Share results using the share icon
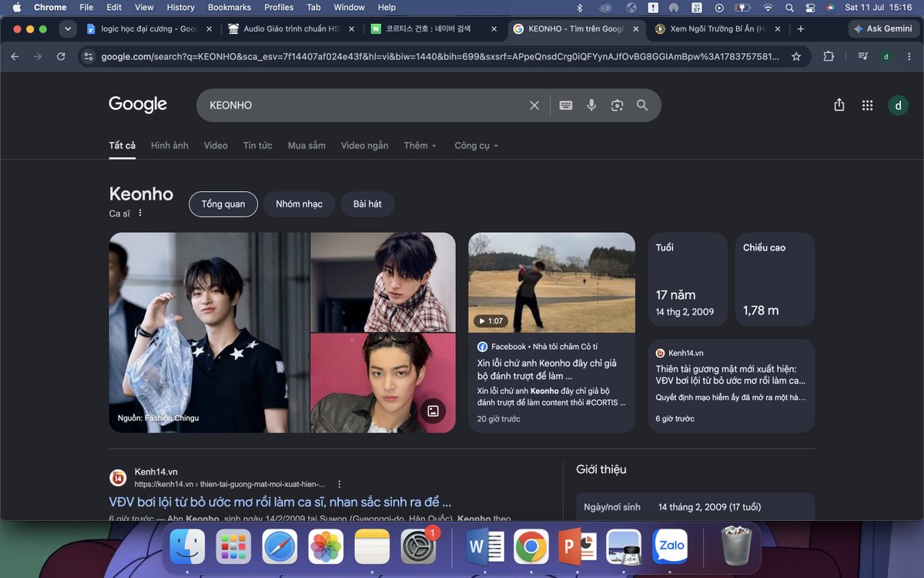The height and width of the screenshot is (578, 924). tap(839, 106)
